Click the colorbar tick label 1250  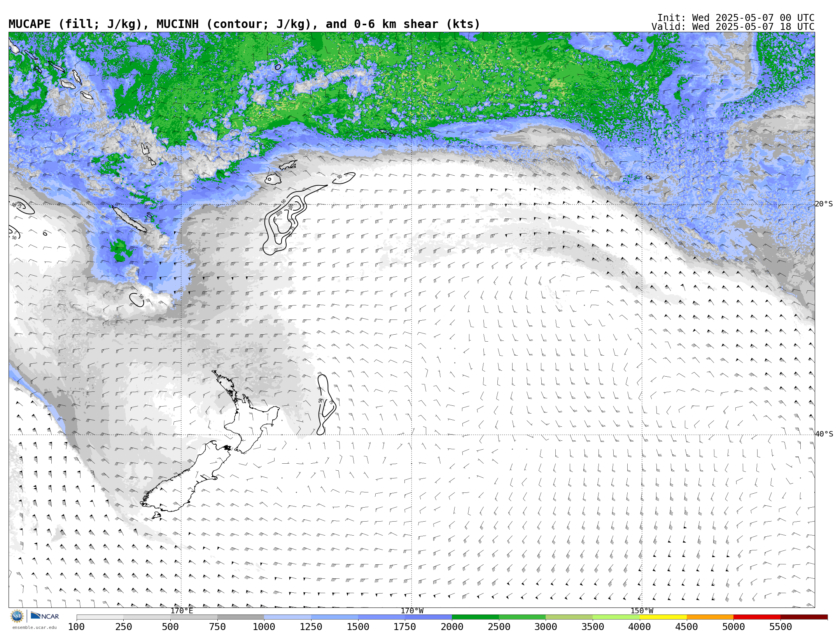pos(311,627)
